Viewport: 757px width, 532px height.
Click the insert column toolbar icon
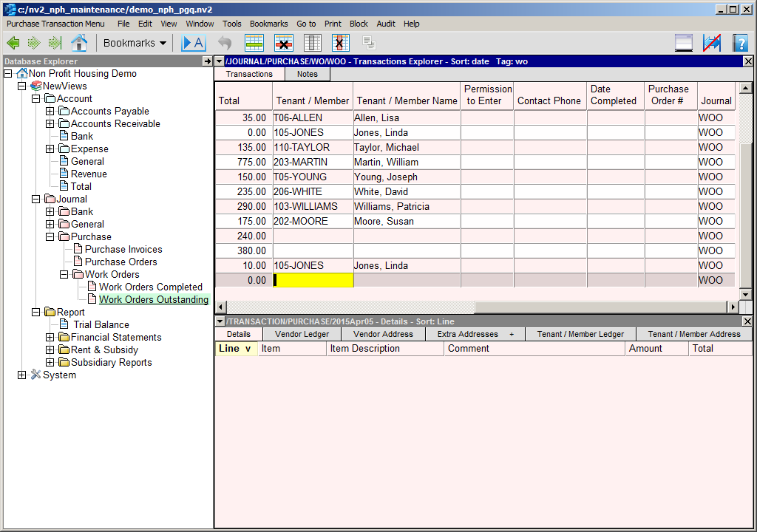313,43
